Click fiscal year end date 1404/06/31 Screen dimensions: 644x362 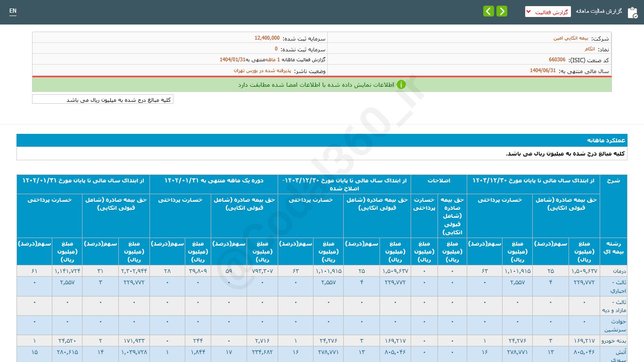pos(543,71)
